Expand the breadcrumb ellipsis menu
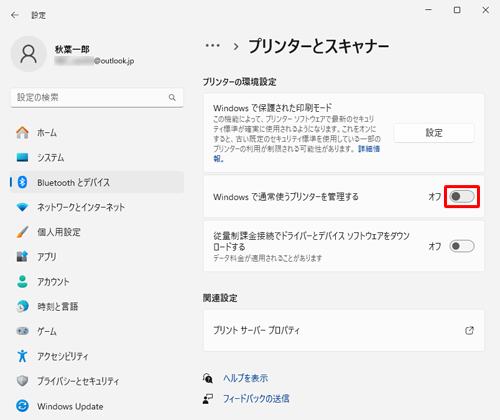 click(212, 46)
